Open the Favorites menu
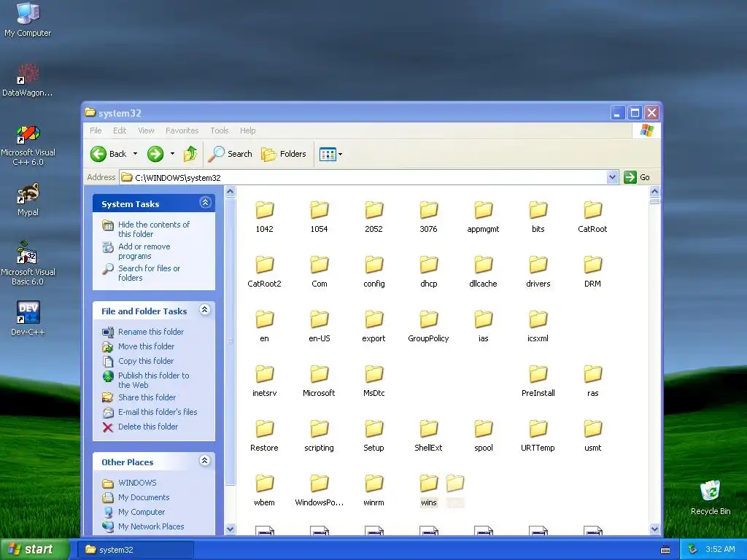This screenshot has height=560, width=747. point(182,131)
